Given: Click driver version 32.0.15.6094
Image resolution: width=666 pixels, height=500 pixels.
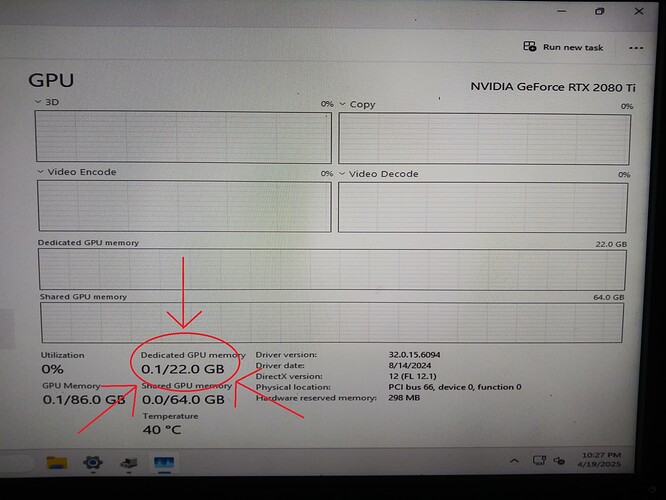Looking at the screenshot, I should tap(414, 354).
